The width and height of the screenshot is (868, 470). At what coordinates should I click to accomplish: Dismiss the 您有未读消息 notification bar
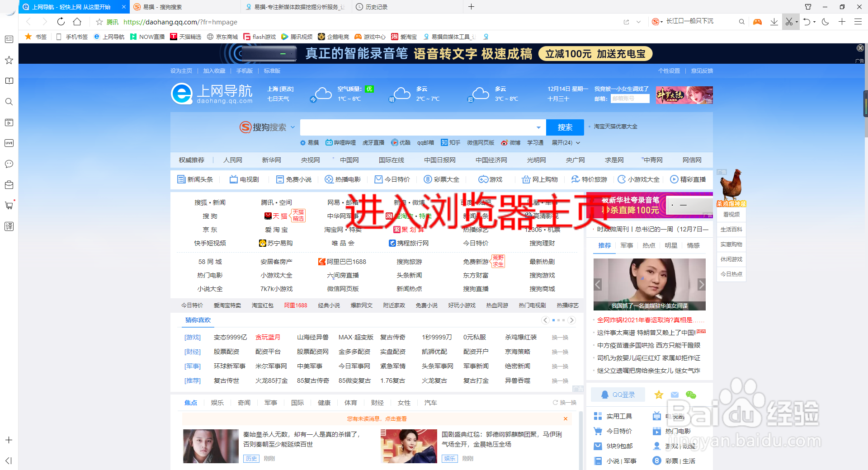click(565, 419)
